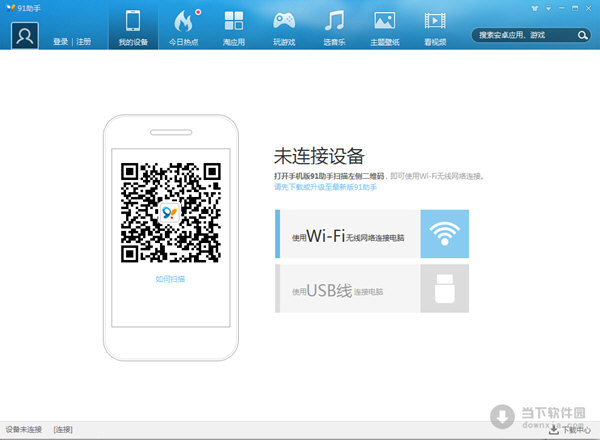Click 连接 in the status bar
Viewport: 600px width, 440px height.
(63, 429)
